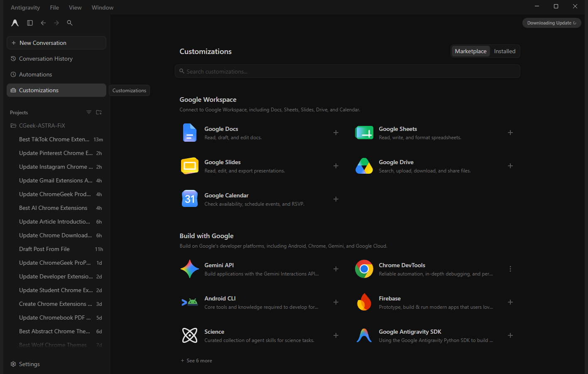
Task: Toggle the sidebar panel icon
Action: (x=30, y=23)
